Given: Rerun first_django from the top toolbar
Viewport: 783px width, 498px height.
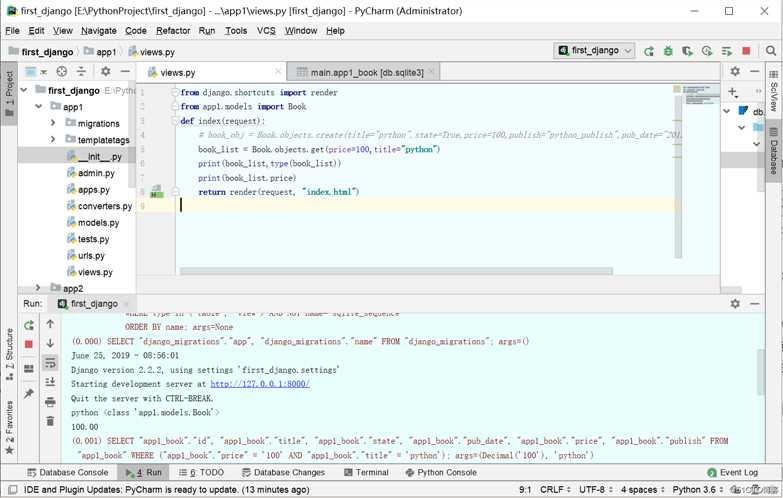Looking at the screenshot, I should (x=649, y=51).
